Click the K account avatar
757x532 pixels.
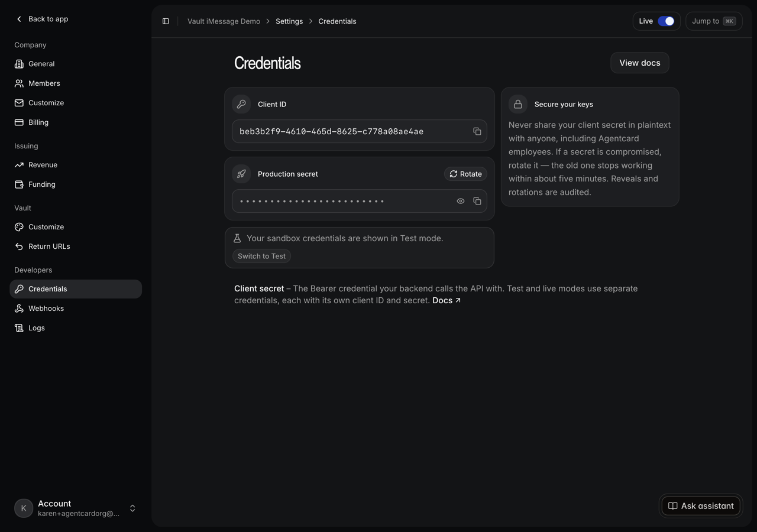pos(24,508)
